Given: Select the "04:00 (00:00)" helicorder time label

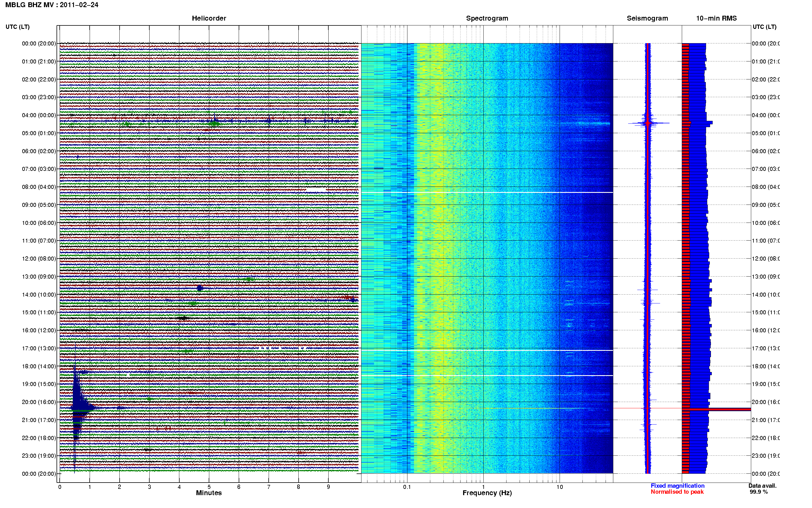Looking at the screenshot, I should [x=39, y=115].
